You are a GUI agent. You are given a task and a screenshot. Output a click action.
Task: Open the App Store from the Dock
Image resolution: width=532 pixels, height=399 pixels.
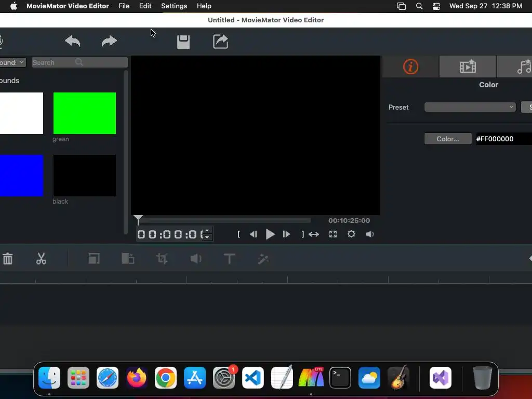click(x=195, y=378)
